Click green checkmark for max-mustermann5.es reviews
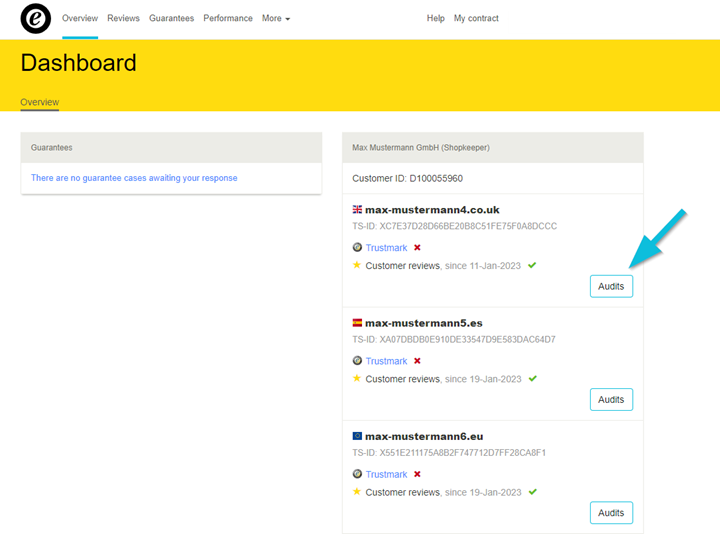Screen dimensions: 720x534 533,378
